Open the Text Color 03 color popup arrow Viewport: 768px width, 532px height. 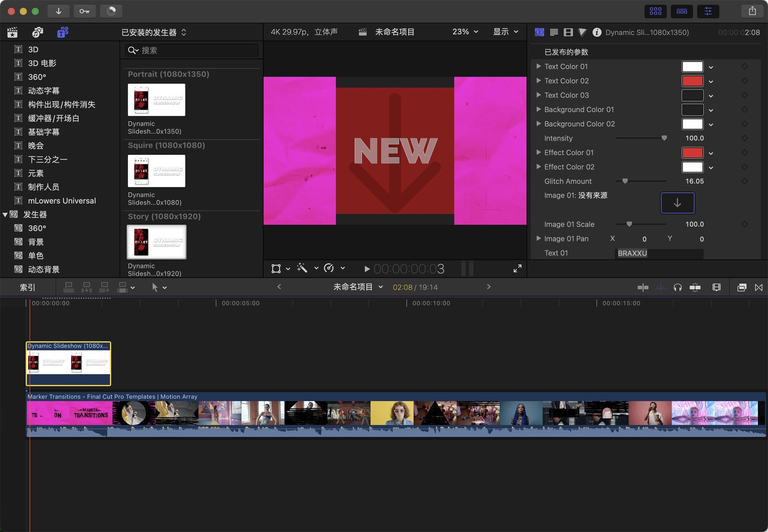(x=711, y=96)
